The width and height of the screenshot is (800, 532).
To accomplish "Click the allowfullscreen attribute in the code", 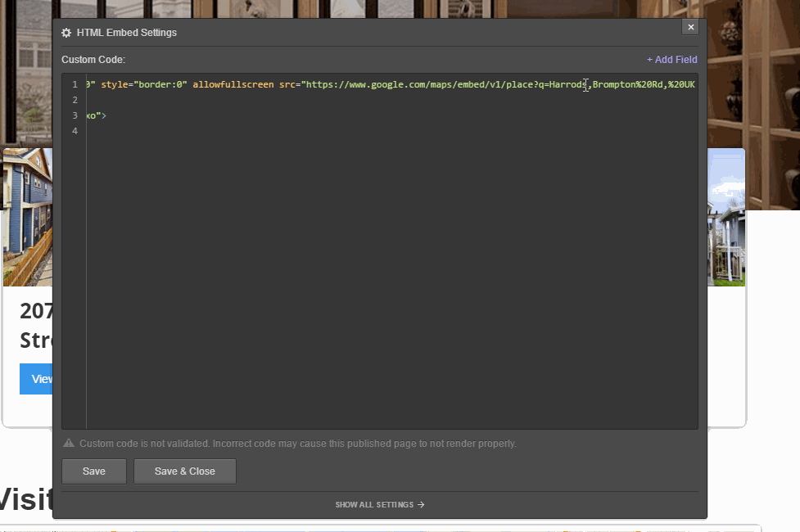I will click(x=233, y=84).
